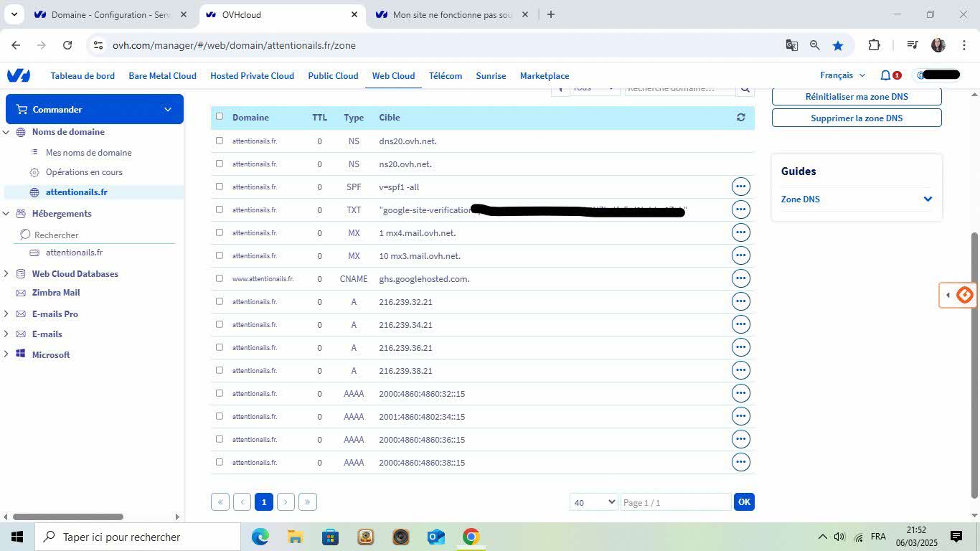Click Supprimer la zone DNS button
The height and width of the screenshot is (551, 980).
(857, 118)
